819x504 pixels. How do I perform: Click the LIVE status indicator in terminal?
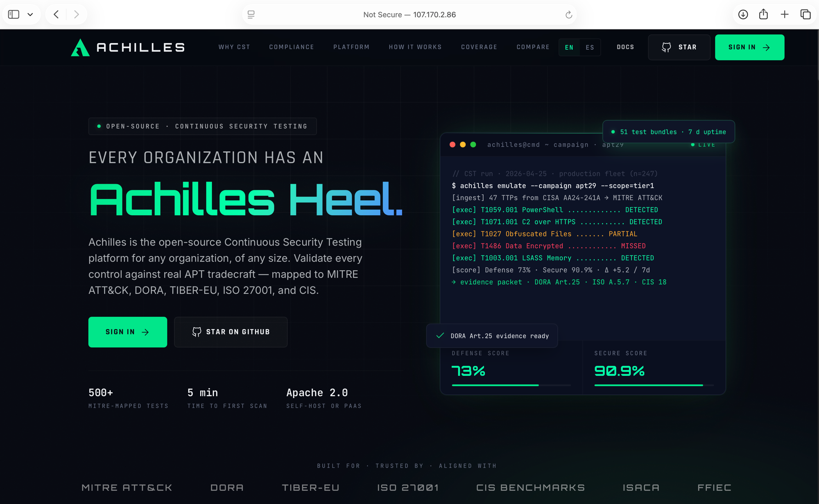coord(703,145)
